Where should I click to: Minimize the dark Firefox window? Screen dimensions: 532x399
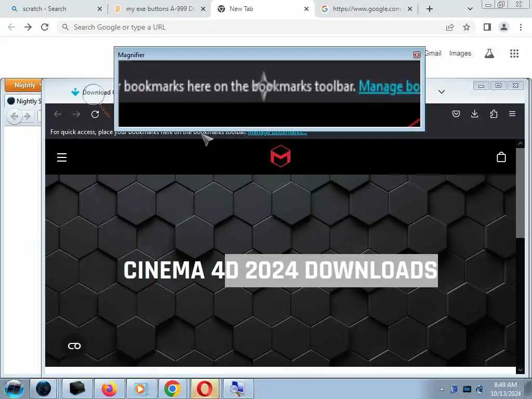(x=481, y=86)
